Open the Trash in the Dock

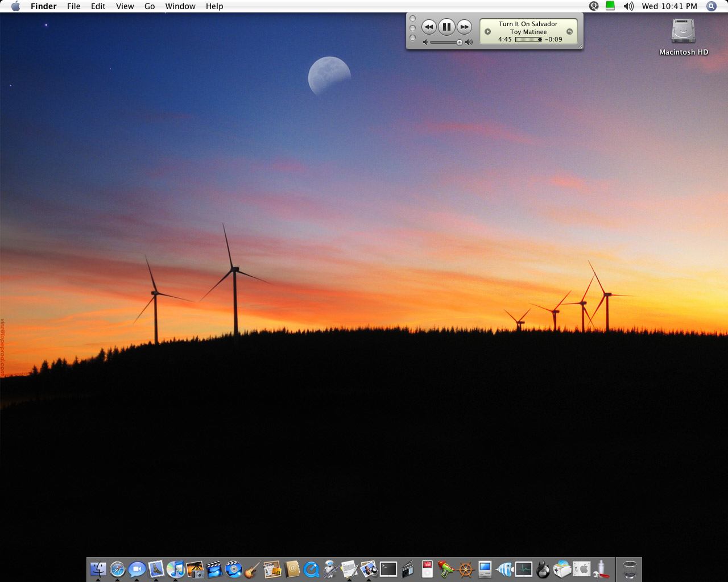click(630, 569)
